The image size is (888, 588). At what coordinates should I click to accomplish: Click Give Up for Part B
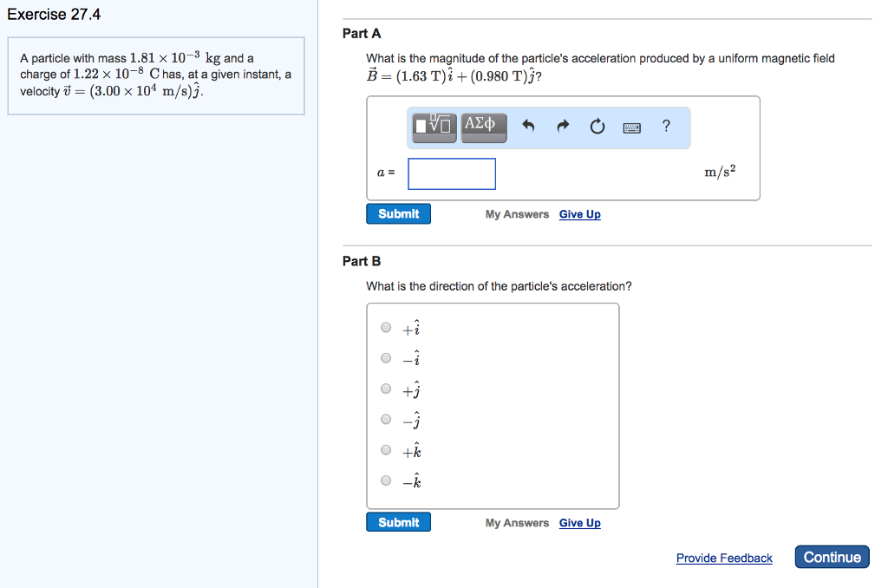(x=579, y=522)
